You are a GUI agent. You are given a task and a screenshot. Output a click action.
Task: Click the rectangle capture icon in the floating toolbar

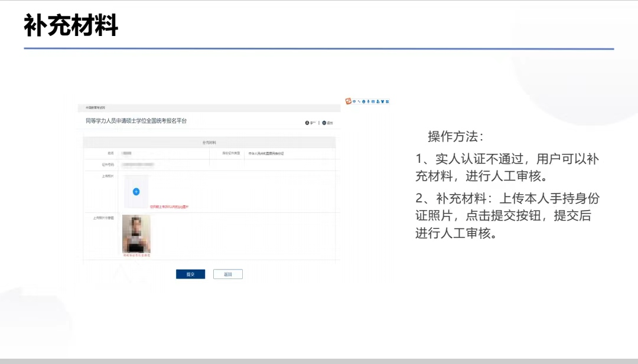click(x=373, y=101)
